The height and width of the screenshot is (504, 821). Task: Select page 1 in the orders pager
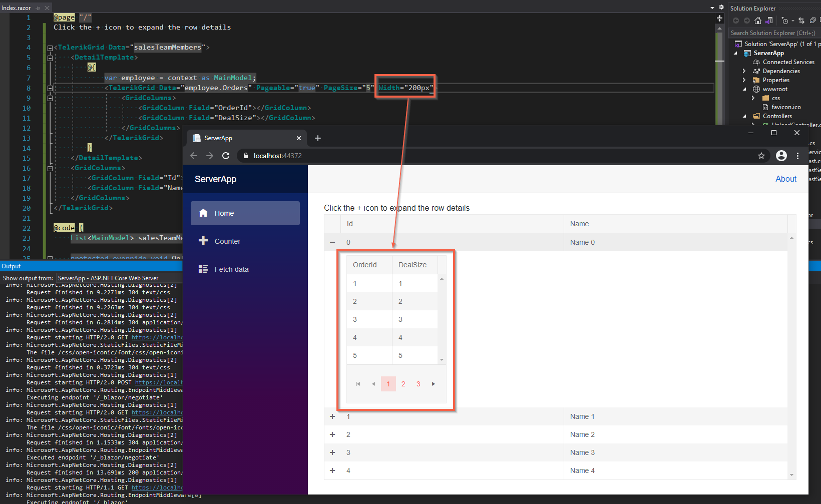(x=388, y=384)
